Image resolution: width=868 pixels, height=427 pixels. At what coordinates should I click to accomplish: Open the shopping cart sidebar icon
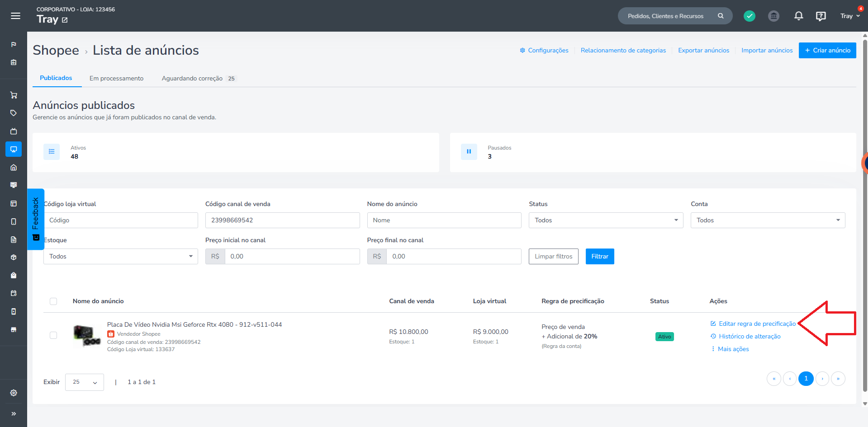tap(14, 95)
